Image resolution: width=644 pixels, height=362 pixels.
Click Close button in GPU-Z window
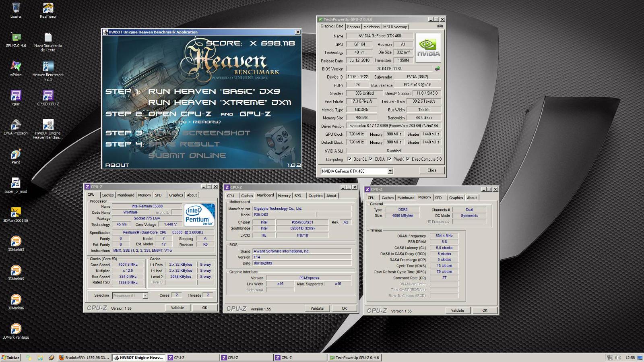pos(432,170)
